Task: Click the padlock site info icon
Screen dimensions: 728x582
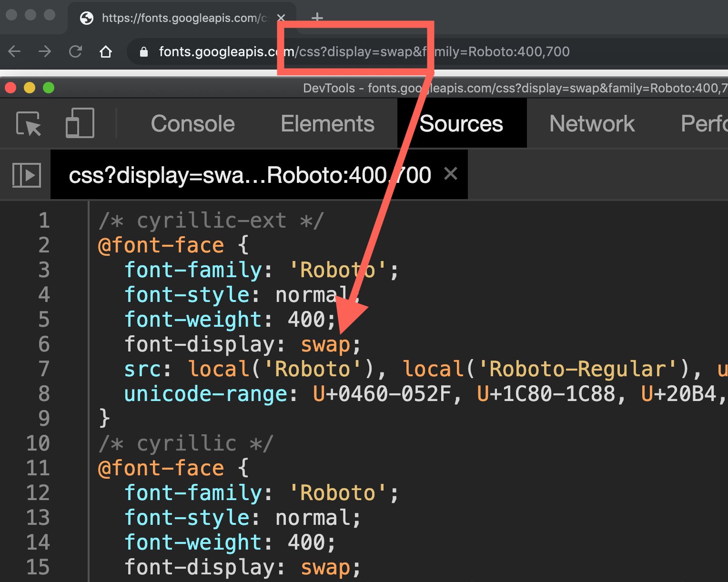Action: 143,51
